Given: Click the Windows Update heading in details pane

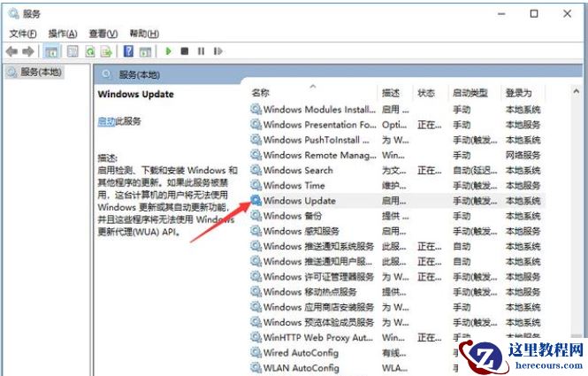Looking at the screenshot, I should tap(136, 94).
